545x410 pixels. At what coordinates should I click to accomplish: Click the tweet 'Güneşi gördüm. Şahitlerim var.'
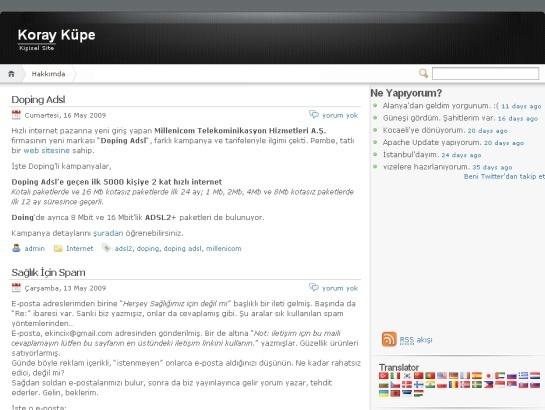(439, 118)
